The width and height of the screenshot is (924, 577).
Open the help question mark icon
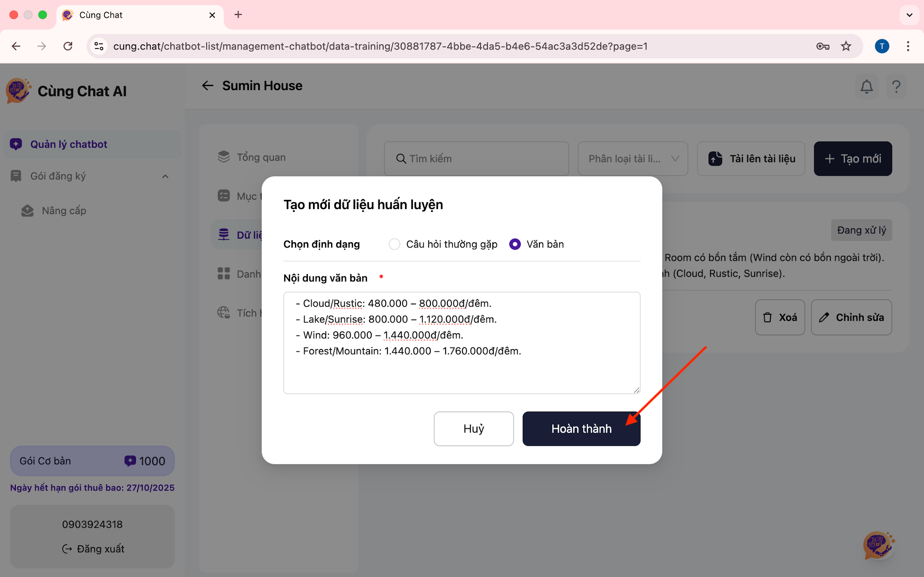point(896,87)
